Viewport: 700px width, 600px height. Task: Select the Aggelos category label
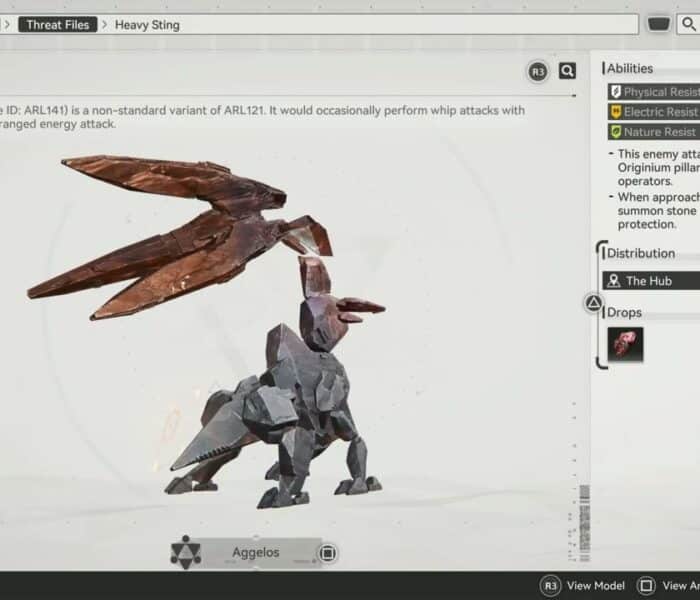(256, 553)
